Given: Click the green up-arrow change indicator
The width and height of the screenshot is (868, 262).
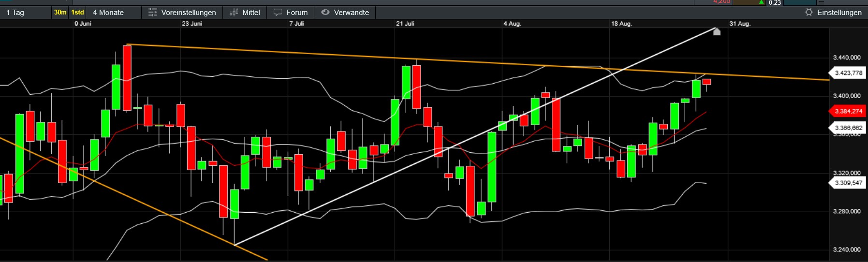Looking at the screenshot, I should tap(762, 2).
